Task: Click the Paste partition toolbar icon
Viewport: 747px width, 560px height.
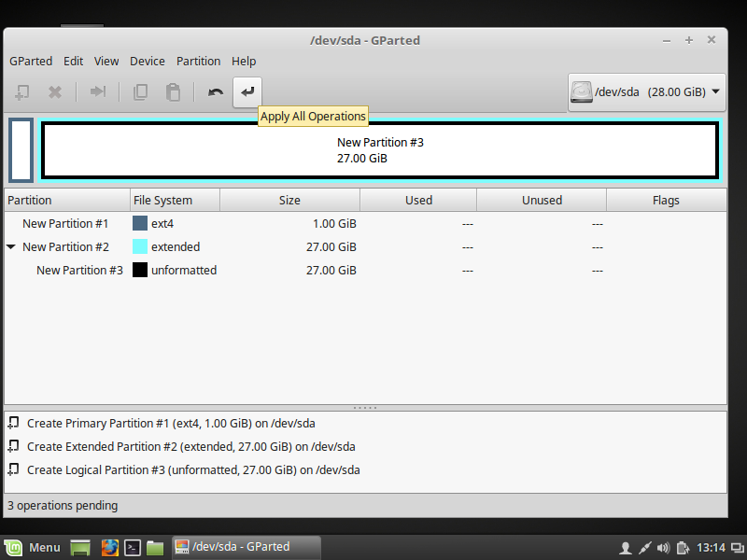Action: tap(173, 91)
